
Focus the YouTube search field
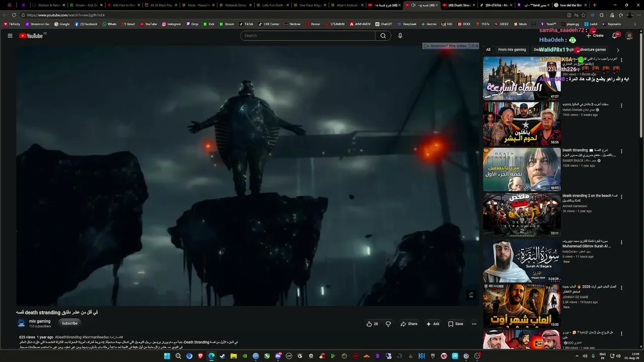[x=307, y=36]
